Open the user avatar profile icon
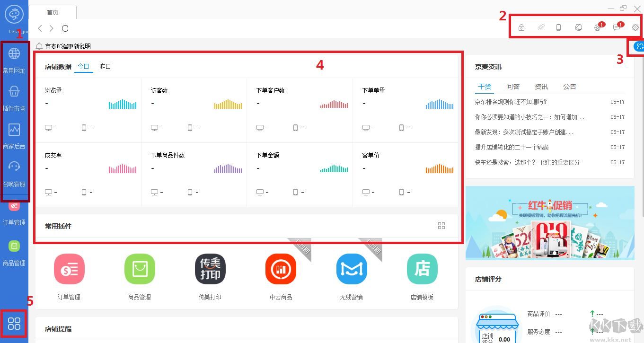 14,15
